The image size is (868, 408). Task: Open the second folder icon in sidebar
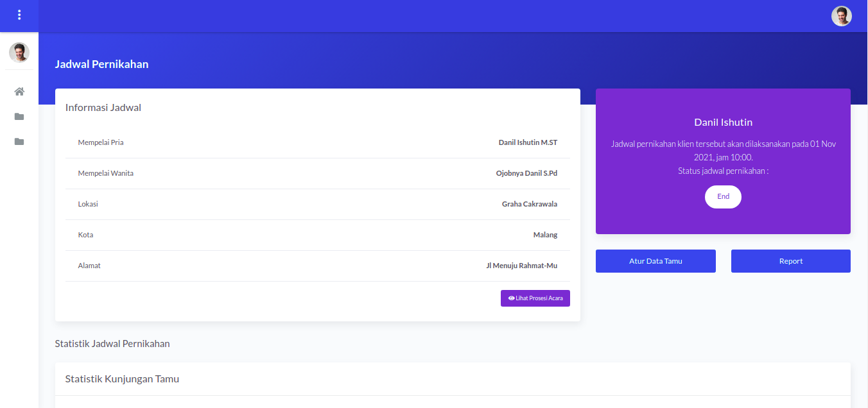(19, 142)
